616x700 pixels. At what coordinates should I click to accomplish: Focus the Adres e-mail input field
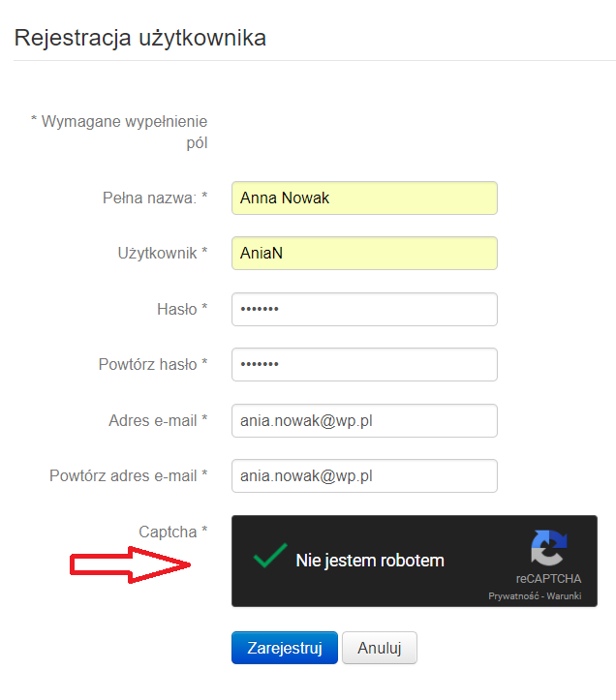pos(364,420)
